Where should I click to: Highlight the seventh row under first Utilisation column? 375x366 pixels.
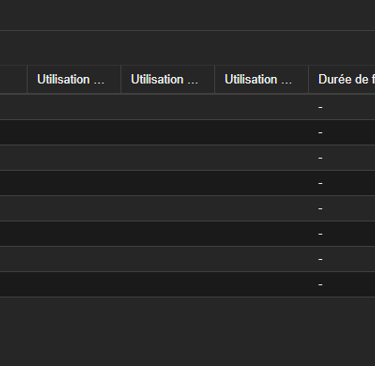[x=74, y=259]
